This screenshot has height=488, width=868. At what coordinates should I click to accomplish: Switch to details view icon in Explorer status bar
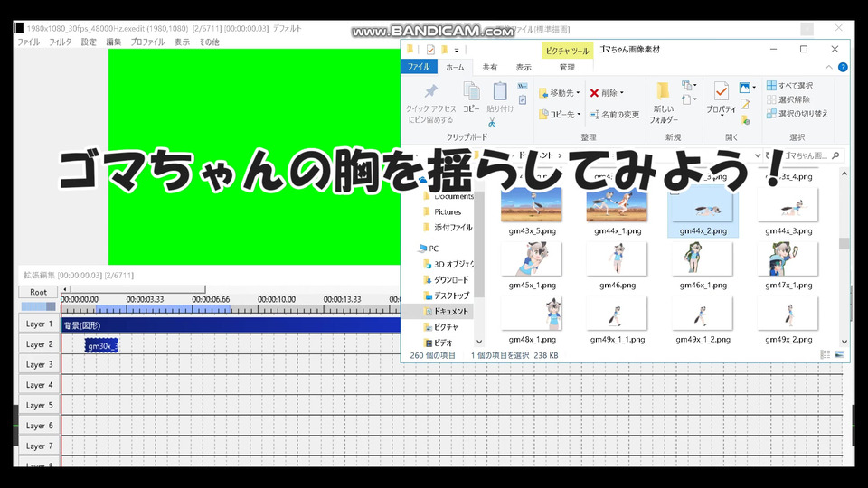tap(826, 354)
